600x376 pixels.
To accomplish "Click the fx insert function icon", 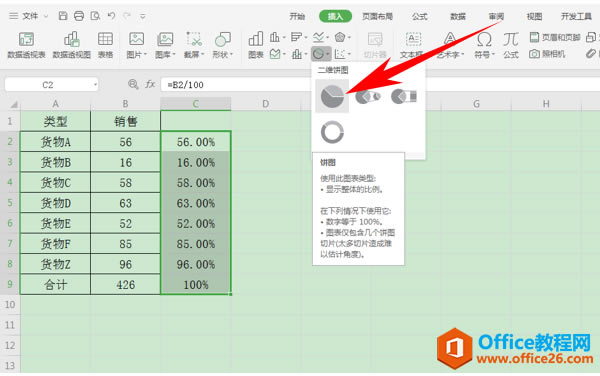I will [x=150, y=84].
